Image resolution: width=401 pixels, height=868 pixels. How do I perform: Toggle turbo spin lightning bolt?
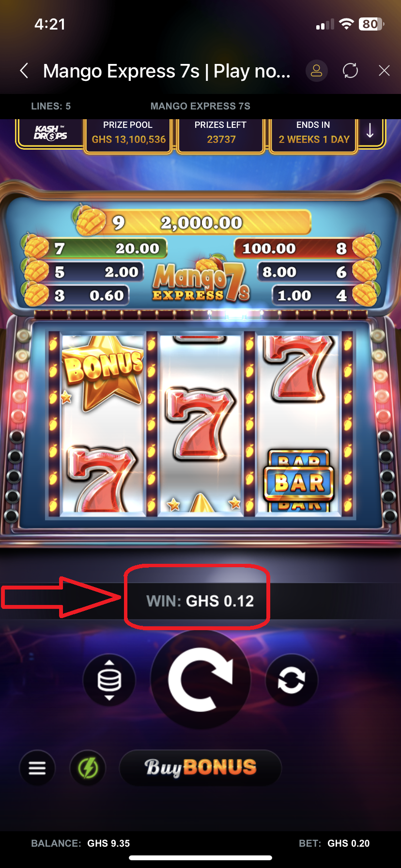88,768
